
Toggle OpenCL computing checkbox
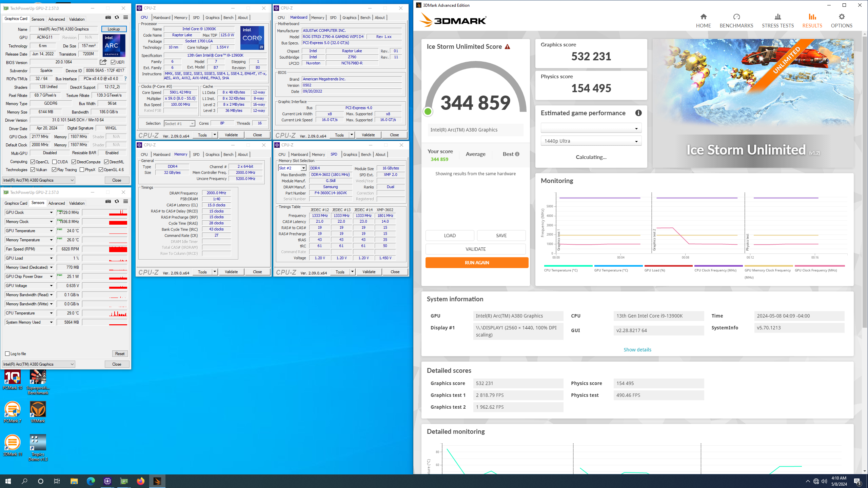(33, 162)
